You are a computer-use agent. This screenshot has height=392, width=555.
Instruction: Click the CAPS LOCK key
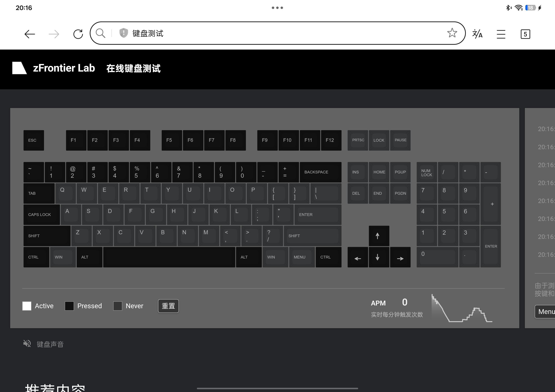[42, 215]
